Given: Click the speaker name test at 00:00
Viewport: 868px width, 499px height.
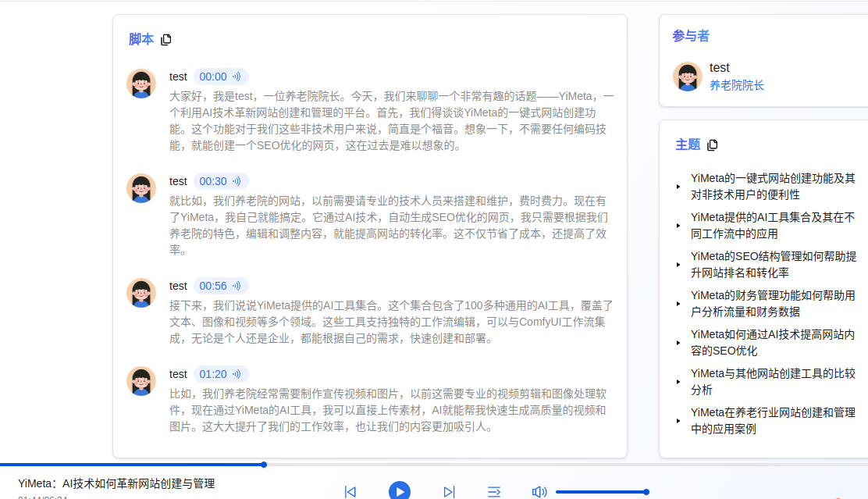Looking at the screenshot, I should 178,77.
